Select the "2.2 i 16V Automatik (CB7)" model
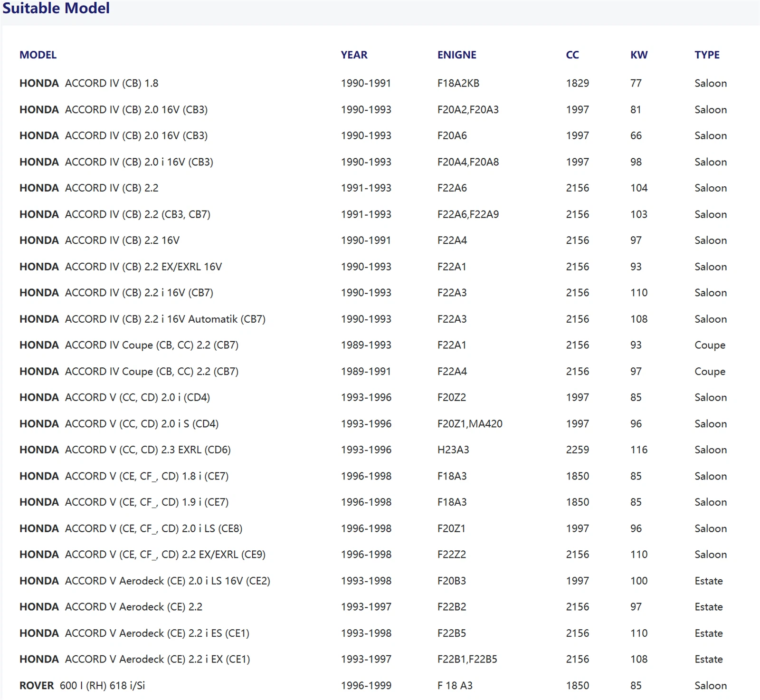760x700 pixels. (x=205, y=319)
